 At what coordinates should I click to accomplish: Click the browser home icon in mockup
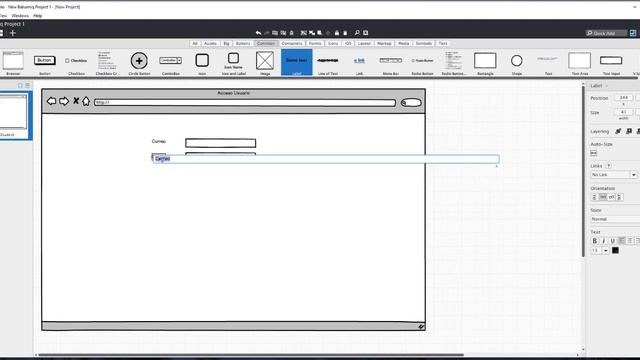click(x=86, y=101)
